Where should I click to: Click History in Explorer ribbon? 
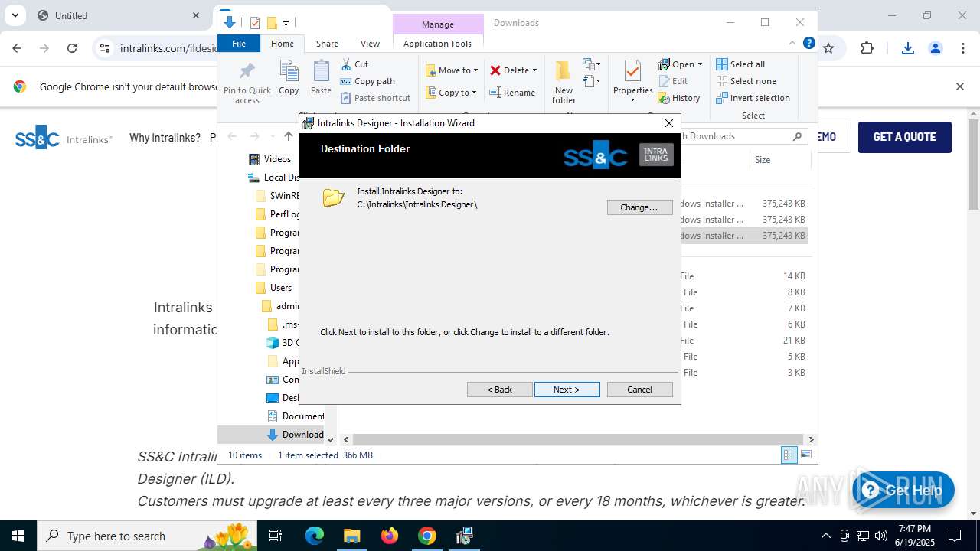coord(679,98)
